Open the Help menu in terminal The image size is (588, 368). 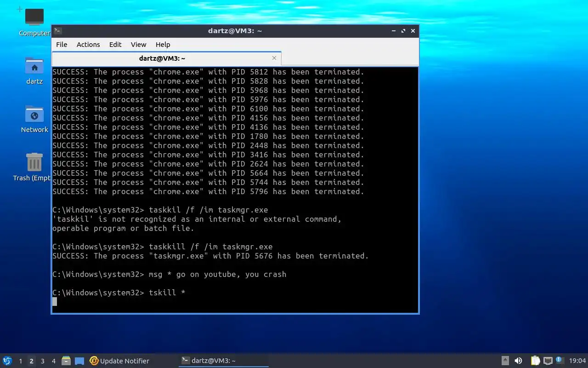pyautogui.click(x=163, y=45)
